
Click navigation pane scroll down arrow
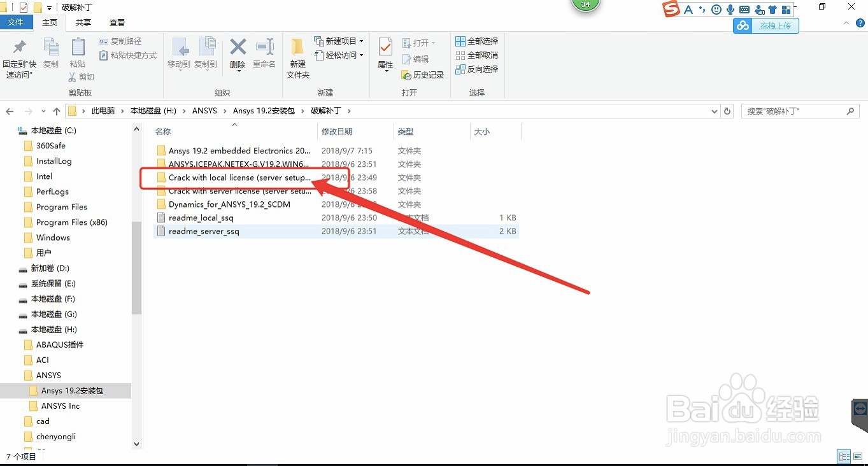click(136, 444)
